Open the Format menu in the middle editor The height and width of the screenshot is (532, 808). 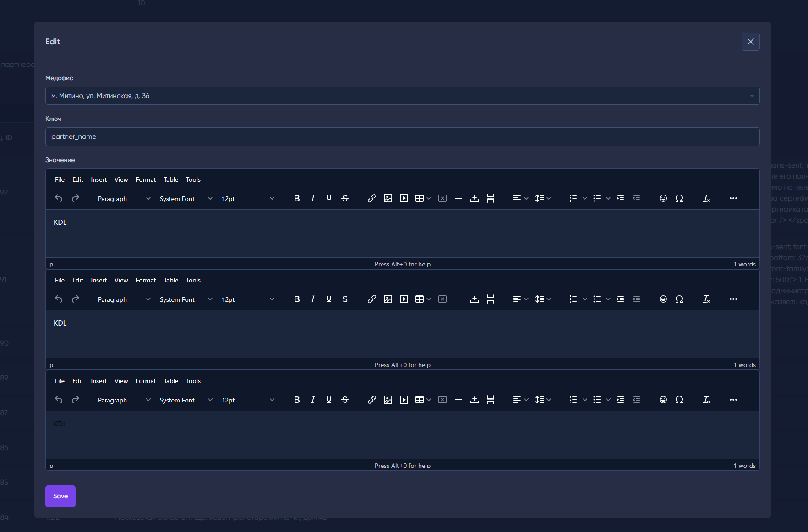(x=146, y=280)
